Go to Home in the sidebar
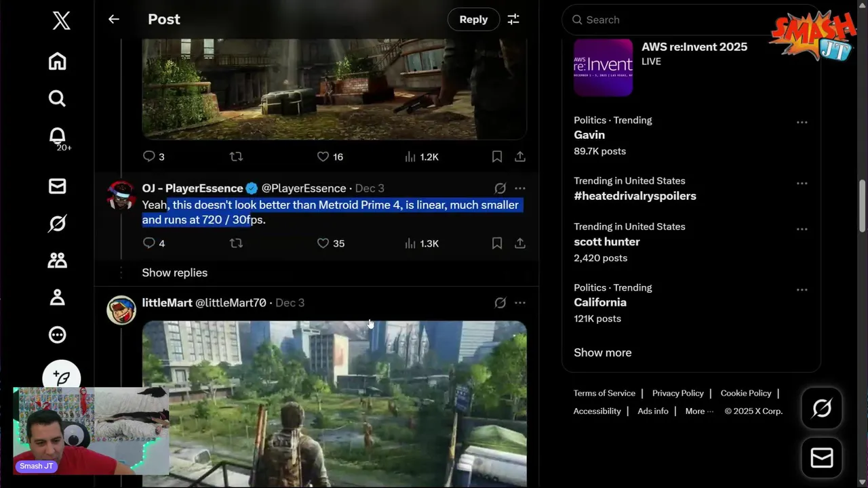Viewport: 868px width, 488px height. coord(58,61)
